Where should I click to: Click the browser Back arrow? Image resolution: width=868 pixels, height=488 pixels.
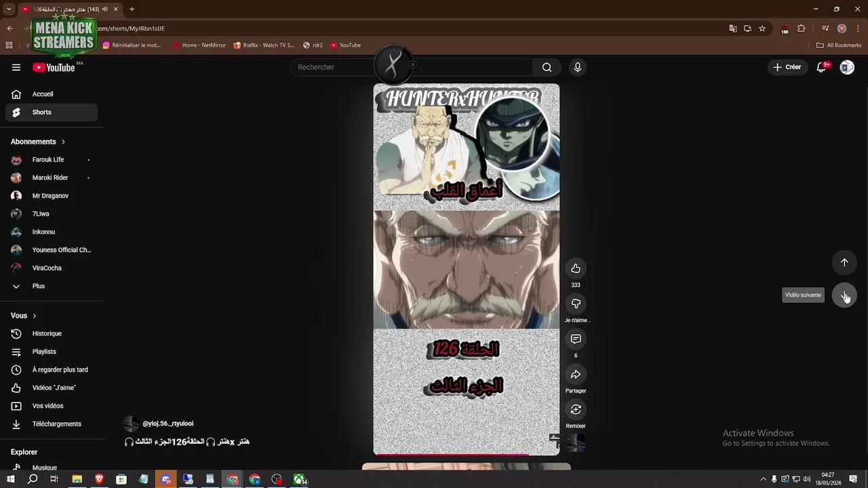pyautogui.click(x=9, y=28)
